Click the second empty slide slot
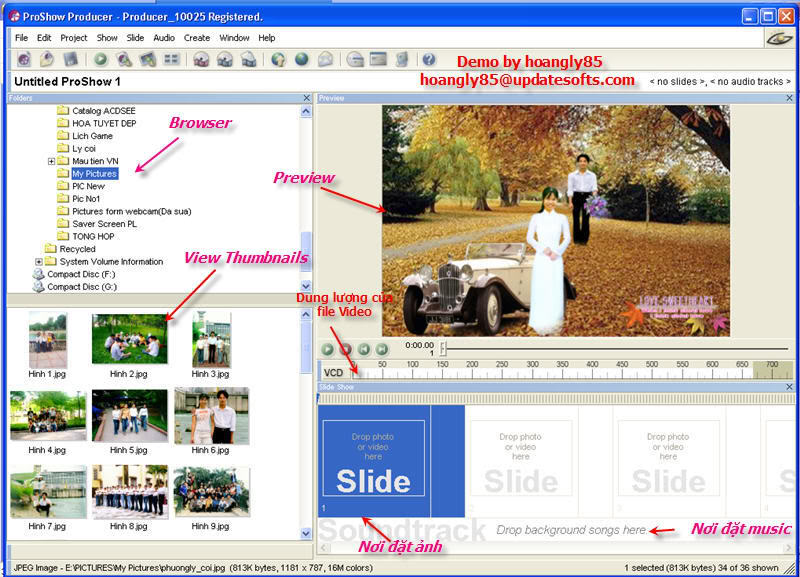Image resolution: width=800 pixels, height=577 pixels. click(521, 461)
